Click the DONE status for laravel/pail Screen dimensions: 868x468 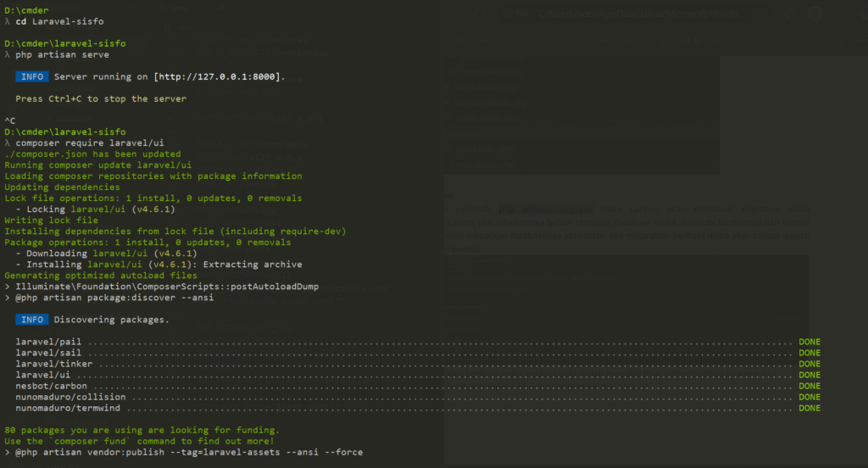pyautogui.click(x=809, y=342)
